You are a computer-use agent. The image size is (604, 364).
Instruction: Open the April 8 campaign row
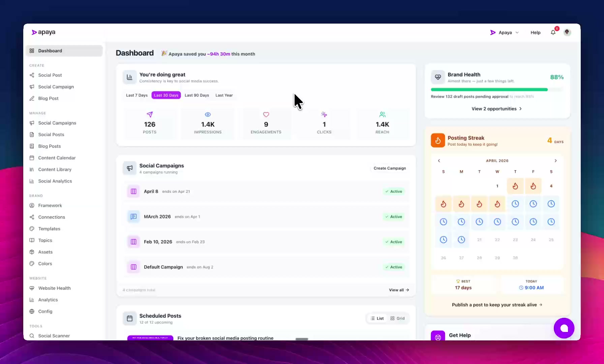[x=266, y=191]
